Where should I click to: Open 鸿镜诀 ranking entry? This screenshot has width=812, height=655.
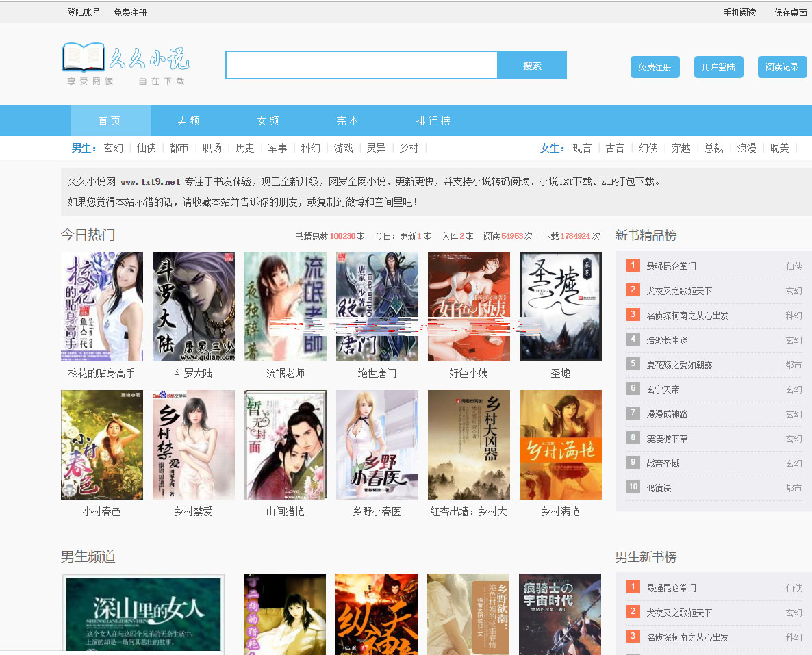pos(659,488)
